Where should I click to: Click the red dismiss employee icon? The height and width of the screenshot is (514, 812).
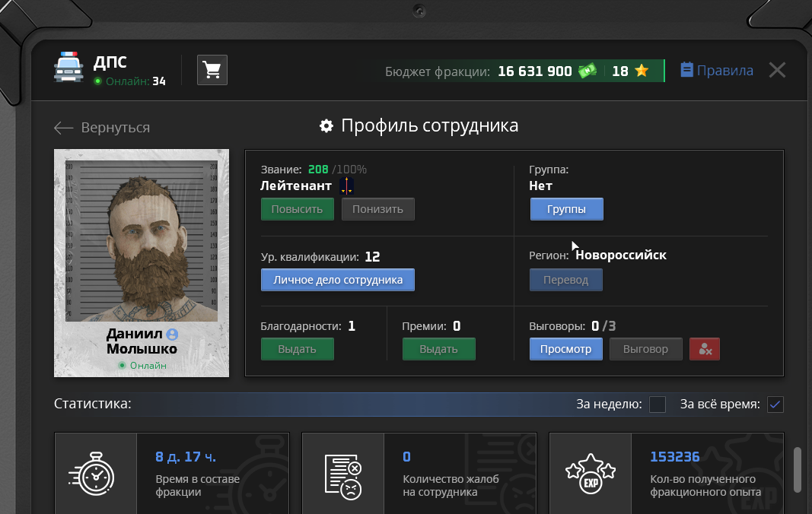pyautogui.click(x=704, y=349)
